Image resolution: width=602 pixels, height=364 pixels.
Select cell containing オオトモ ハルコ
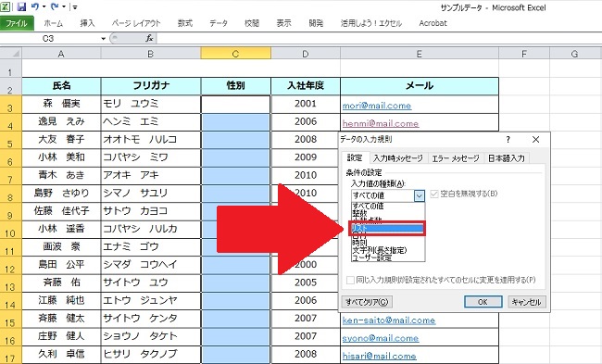click(x=151, y=140)
